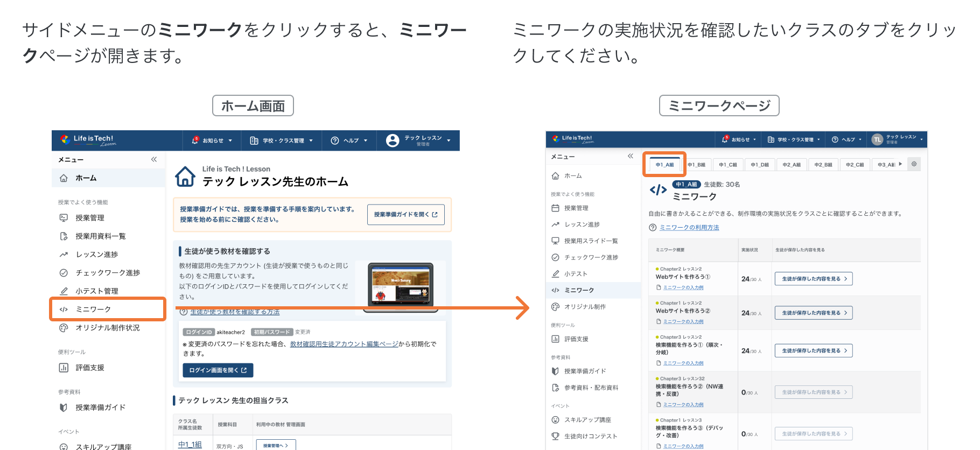Click the notification bell icon in the Home screen header
The image size is (980, 450).
195,140
